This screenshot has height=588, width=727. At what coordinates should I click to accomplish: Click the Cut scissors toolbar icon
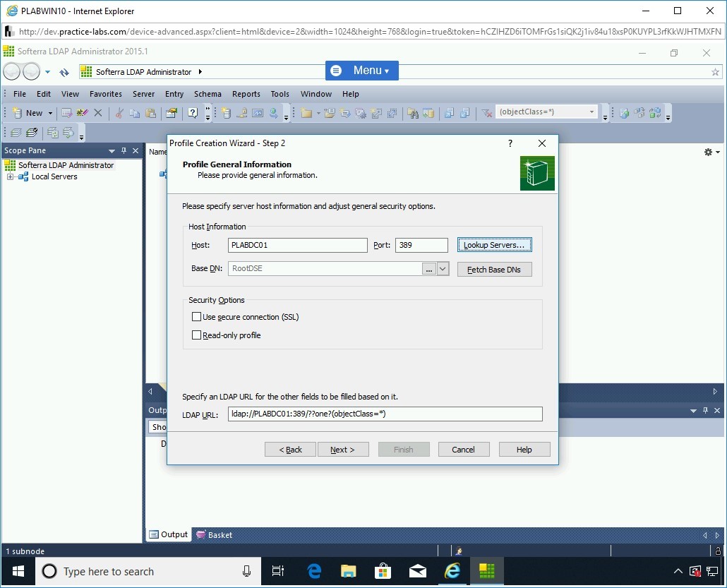click(x=119, y=113)
